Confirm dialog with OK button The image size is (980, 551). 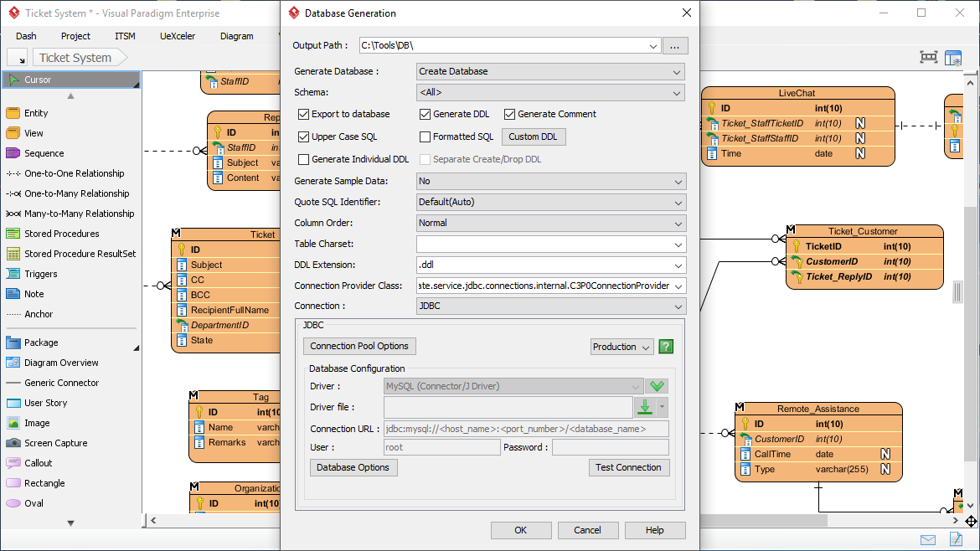coord(521,530)
